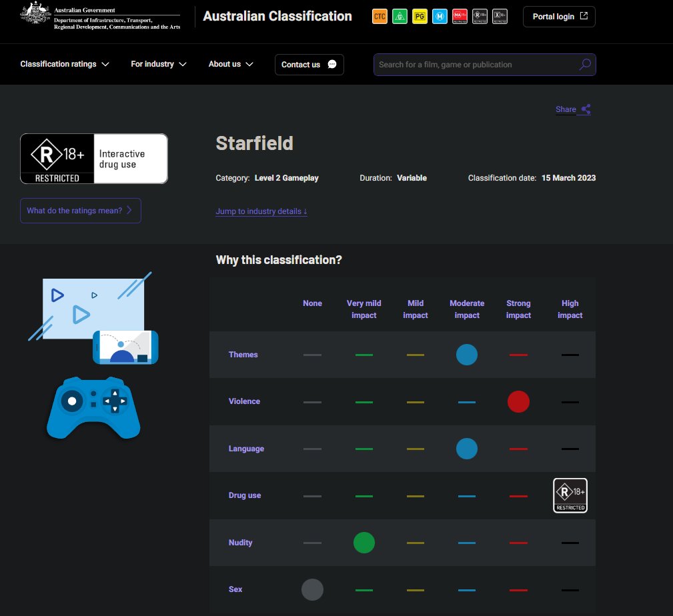Click the X18+ rating icon in header
Screen dimensions: 673x616
(500, 17)
